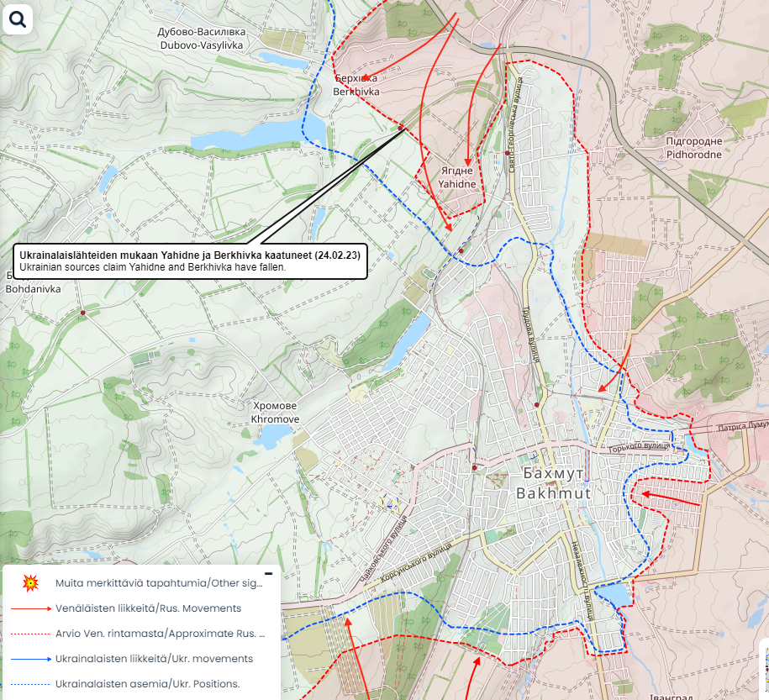Collapse the legend with the minus button
The height and width of the screenshot is (700, 769).
coord(268,573)
